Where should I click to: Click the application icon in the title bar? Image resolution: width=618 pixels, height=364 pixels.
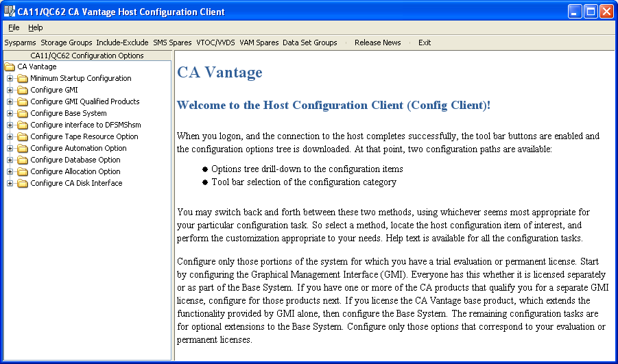tap(10, 11)
